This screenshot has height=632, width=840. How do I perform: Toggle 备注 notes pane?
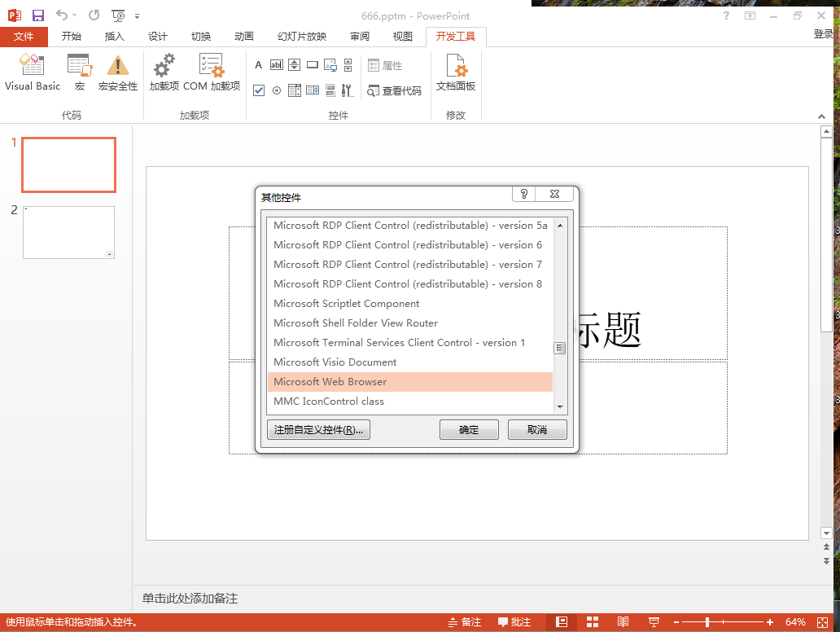(x=465, y=621)
